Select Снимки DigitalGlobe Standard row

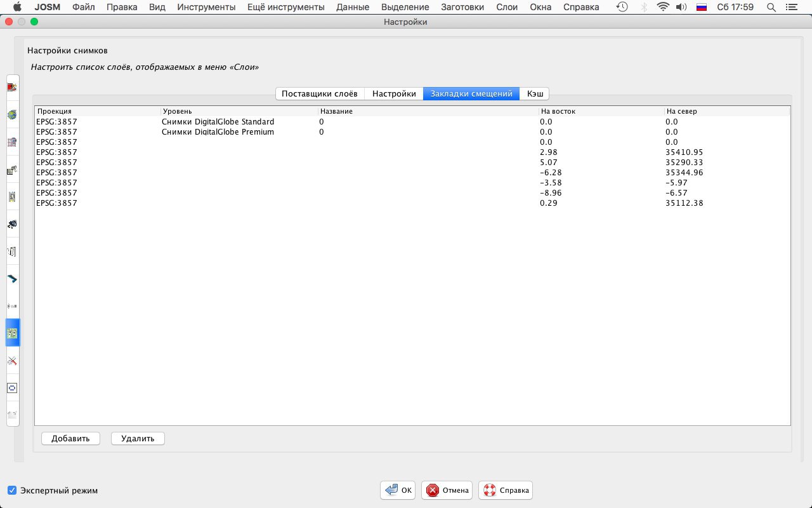412,121
